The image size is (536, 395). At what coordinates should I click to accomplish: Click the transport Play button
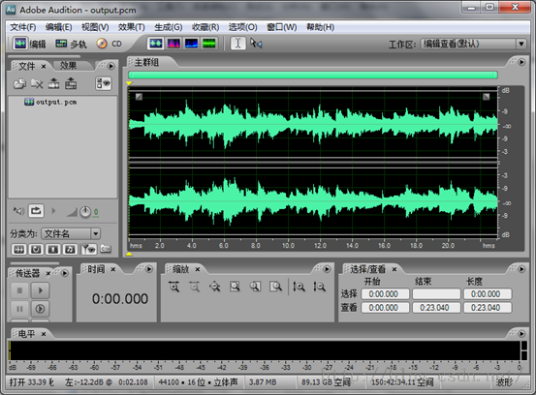pyautogui.click(x=40, y=290)
